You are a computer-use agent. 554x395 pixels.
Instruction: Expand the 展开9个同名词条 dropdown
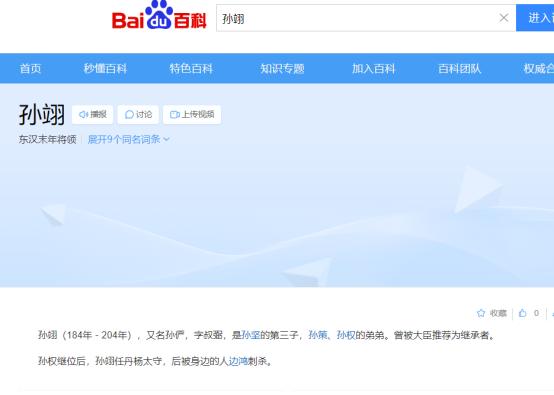(129, 139)
